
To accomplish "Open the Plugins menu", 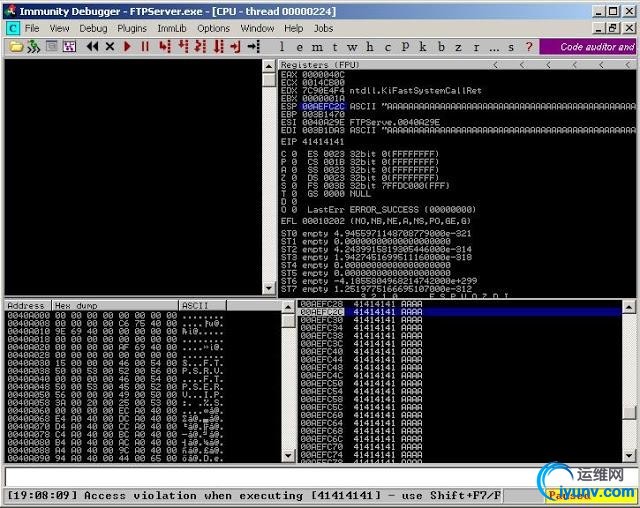I will 132,28.
